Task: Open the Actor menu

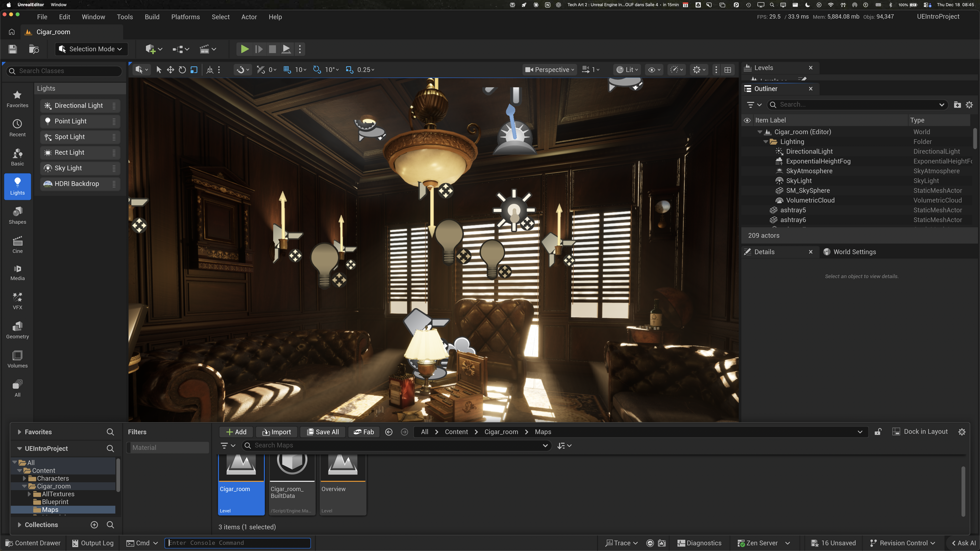Action: 249,17
